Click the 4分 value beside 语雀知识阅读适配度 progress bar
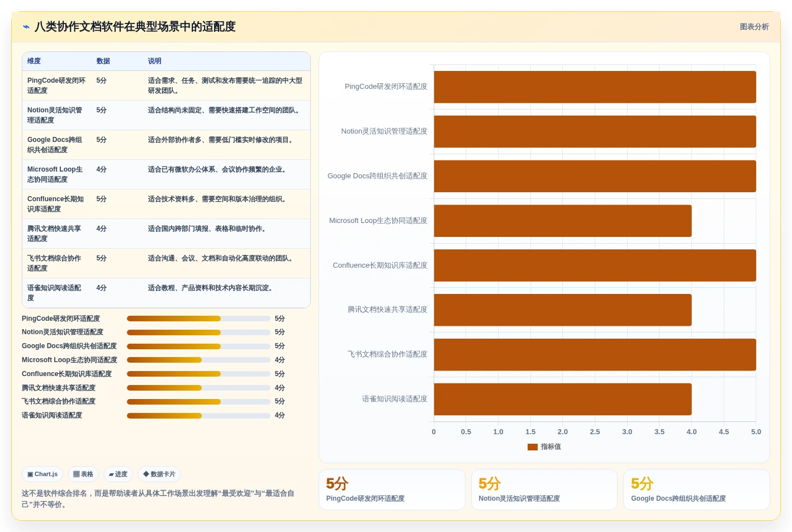 click(x=280, y=416)
